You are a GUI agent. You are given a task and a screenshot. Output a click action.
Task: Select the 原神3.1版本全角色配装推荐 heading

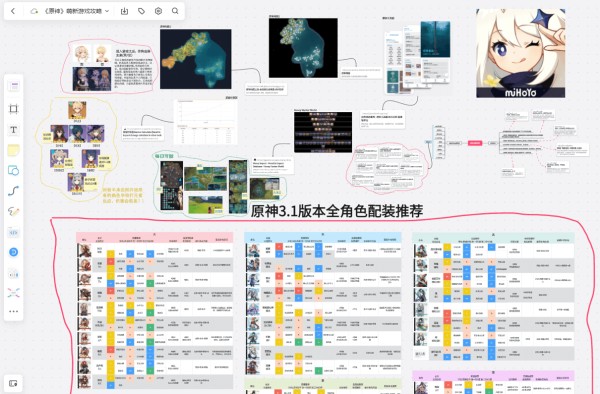(337, 211)
